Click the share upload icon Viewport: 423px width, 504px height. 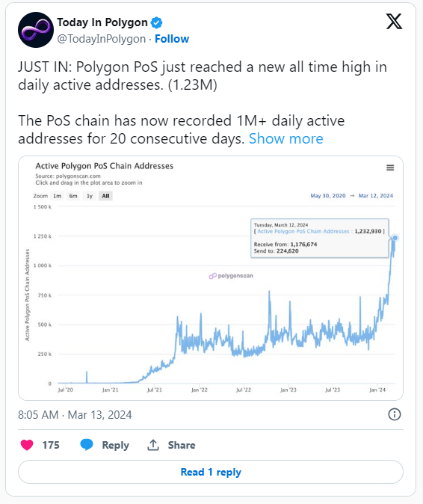[x=153, y=445]
